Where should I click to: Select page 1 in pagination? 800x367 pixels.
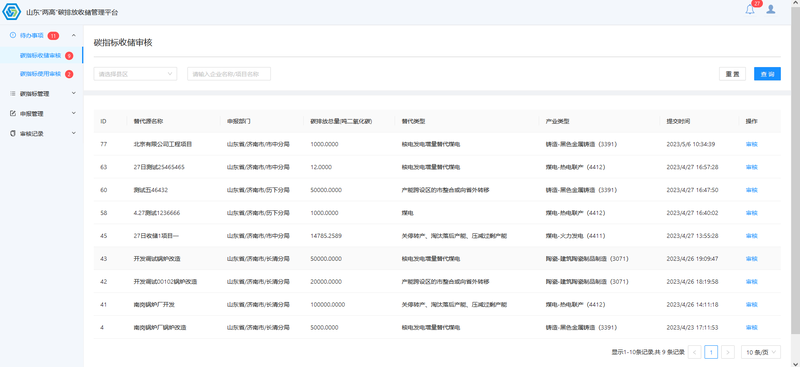711,352
